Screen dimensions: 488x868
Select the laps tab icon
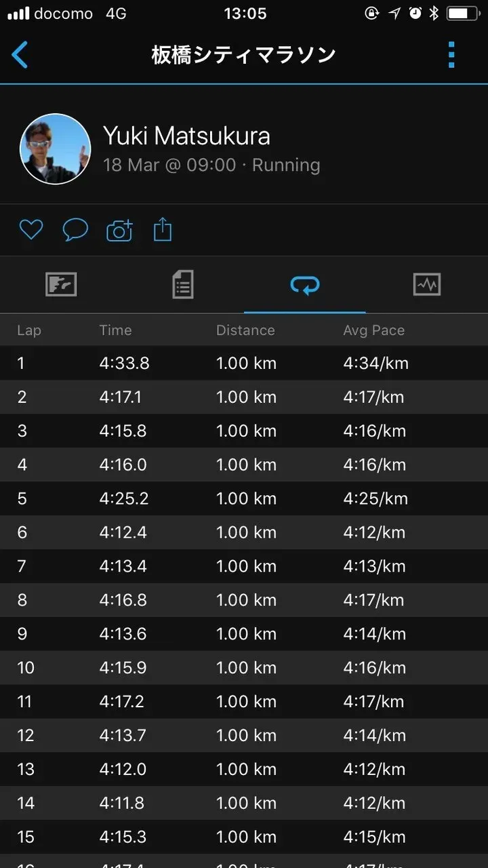(305, 285)
